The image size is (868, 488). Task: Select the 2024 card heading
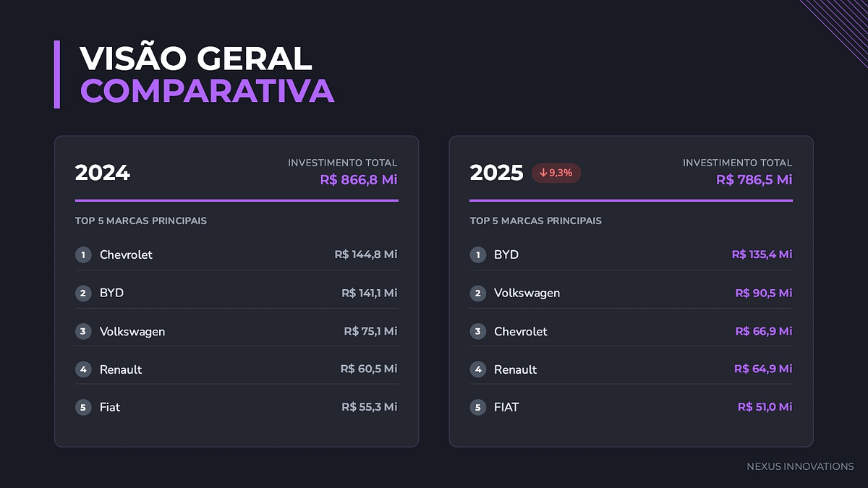[103, 173]
